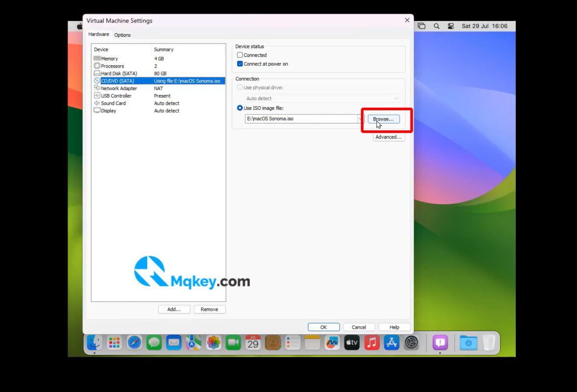Click the CD/DVD disc icon
This screenshot has width=577, height=392.
point(97,81)
